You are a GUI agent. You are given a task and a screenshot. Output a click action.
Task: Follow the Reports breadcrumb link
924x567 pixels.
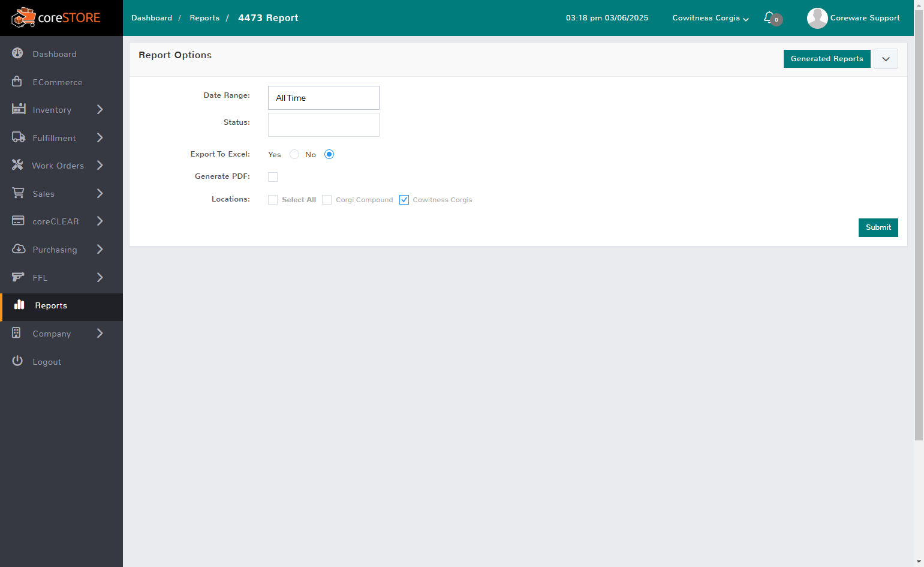pyautogui.click(x=204, y=18)
